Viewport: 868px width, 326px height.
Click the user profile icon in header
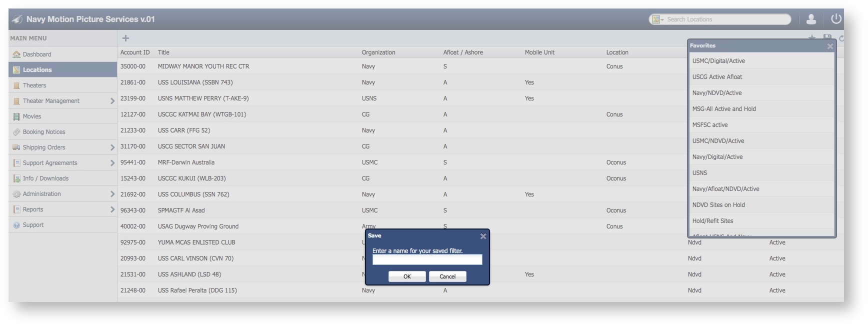coord(811,19)
